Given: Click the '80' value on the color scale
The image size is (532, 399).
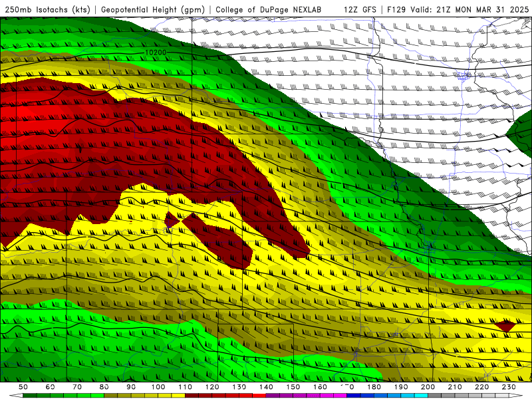Looking at the screenshot, I should click(104, 387).
